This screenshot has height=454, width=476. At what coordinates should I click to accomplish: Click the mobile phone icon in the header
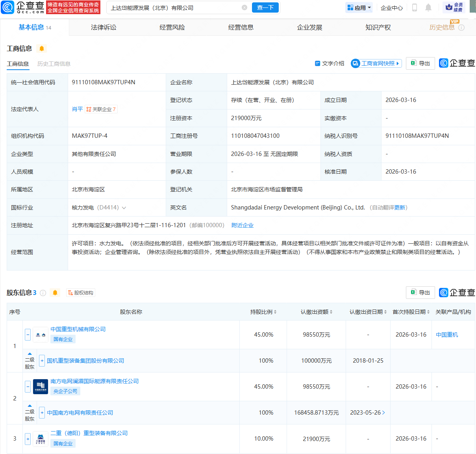pyautogui.click(x=414, y=7)
